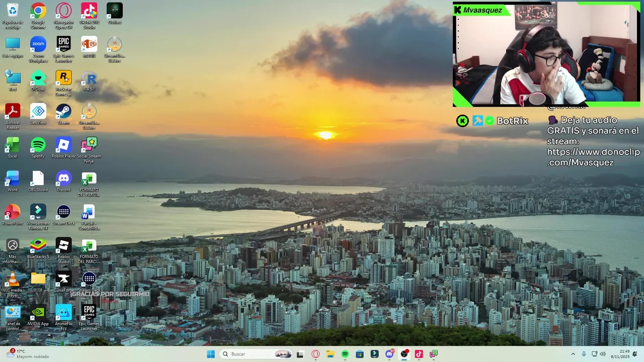Open Opera GX from the taskbar
644x362 pixels.
[x=315, y=354]
